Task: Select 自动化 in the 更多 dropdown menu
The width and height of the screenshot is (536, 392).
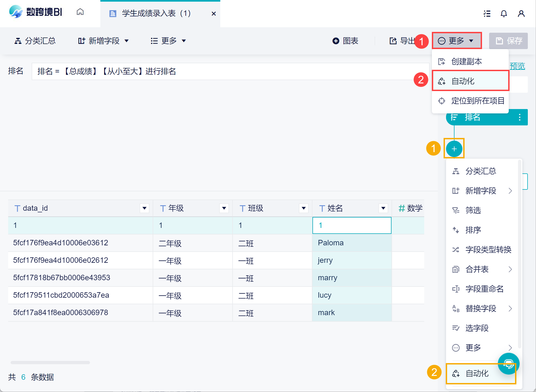Action: pyautogui.click(x=471, y=81)
